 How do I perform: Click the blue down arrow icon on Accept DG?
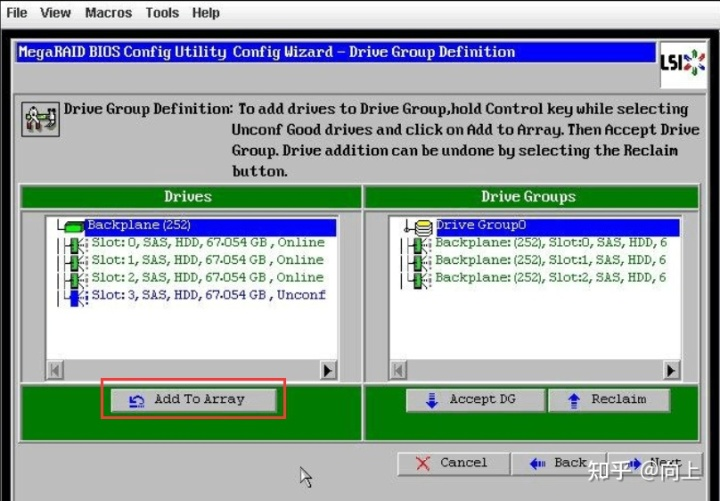432,400
